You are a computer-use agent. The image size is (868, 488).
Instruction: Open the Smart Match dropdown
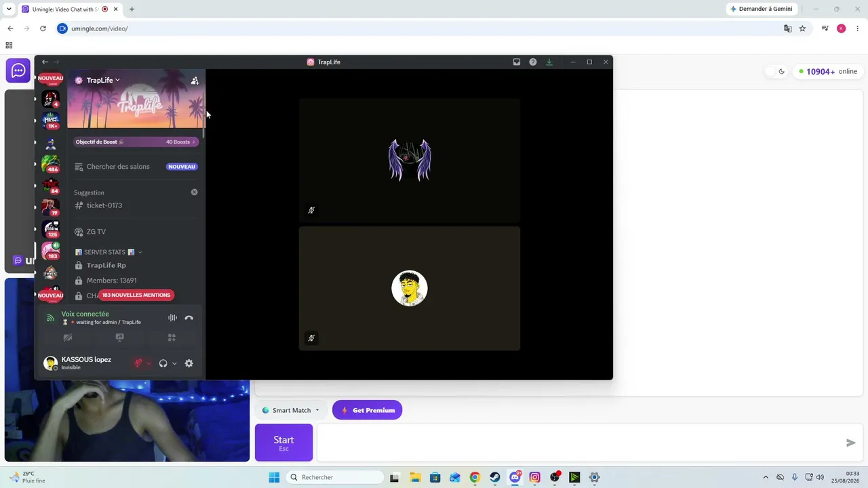[291, 410]
